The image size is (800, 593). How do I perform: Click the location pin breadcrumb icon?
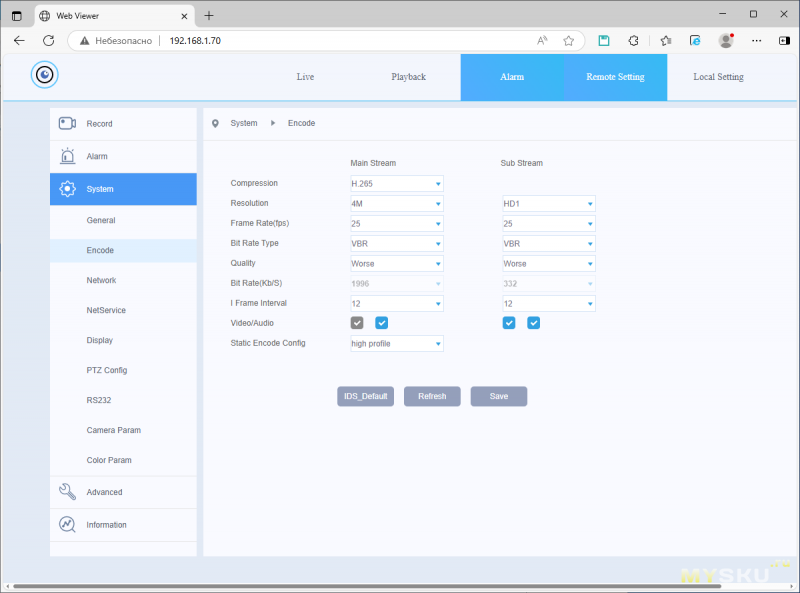[215, 123]
